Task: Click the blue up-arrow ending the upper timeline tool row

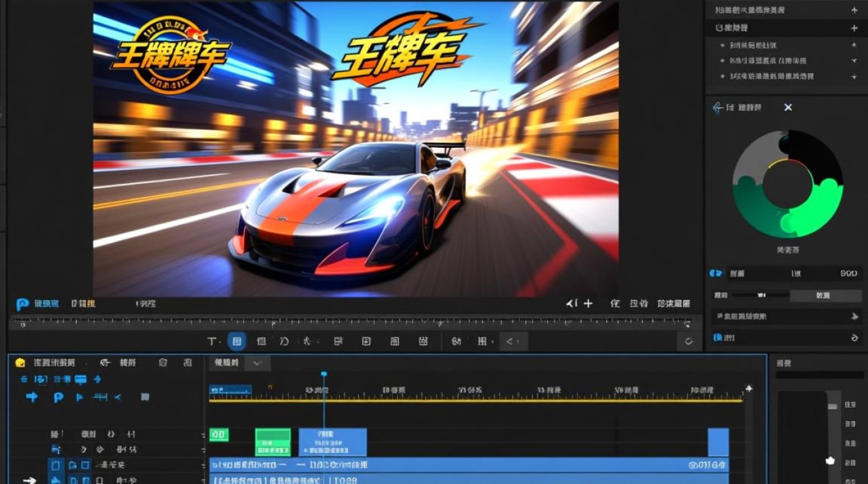Action: 98,379
